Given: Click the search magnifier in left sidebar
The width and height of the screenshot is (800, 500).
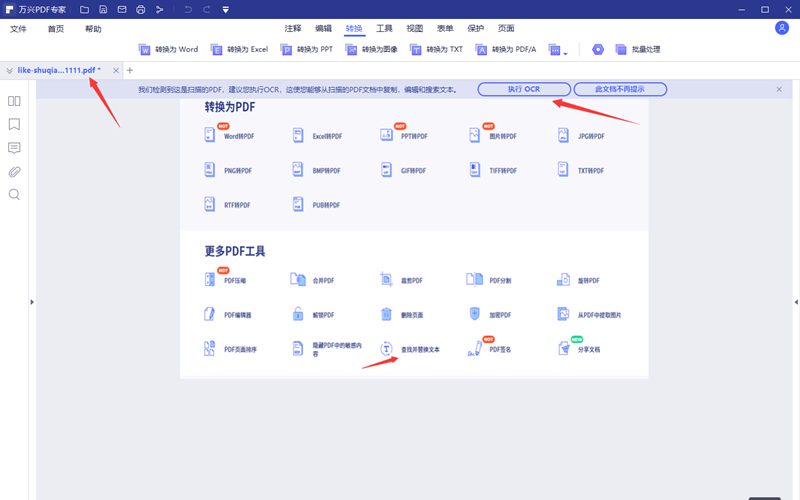Looking at the screenshot, I should [x=14, y=194].
